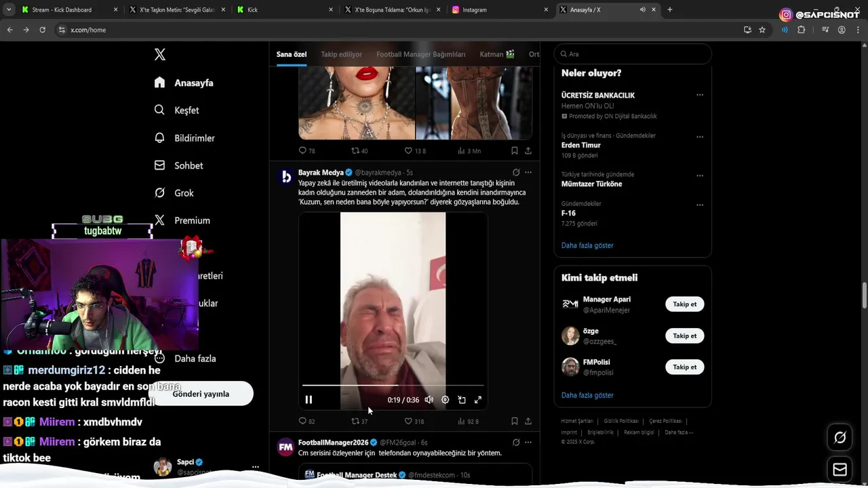The width and height of the screenshot is (868, 488).
Task: Click the video progress bar
Action: click(393, 386)
